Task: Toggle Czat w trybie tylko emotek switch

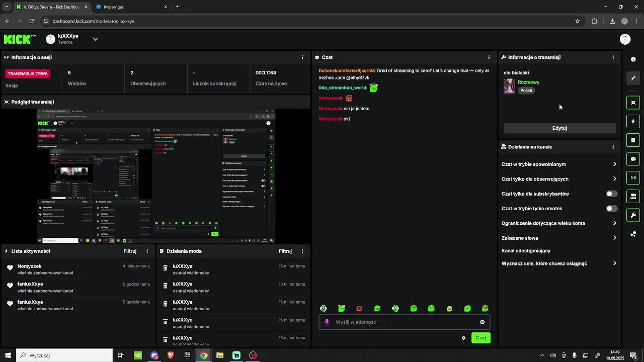Action: (612, 208)
